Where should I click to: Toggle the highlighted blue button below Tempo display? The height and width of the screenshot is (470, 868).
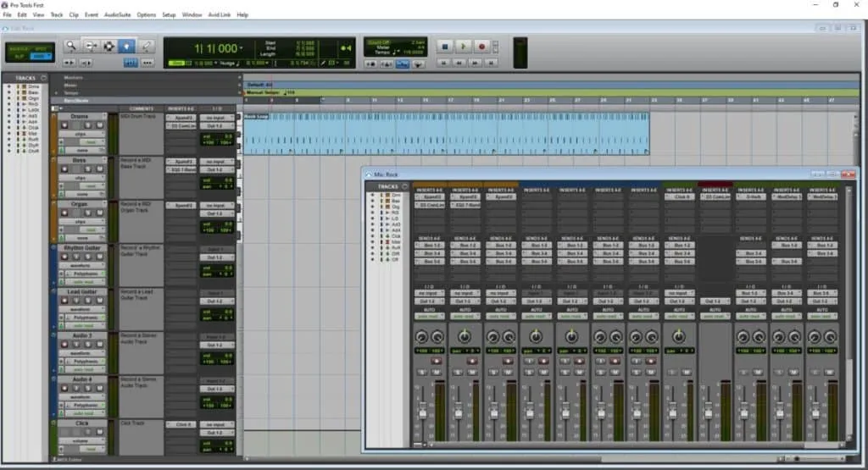pos(403,64)
